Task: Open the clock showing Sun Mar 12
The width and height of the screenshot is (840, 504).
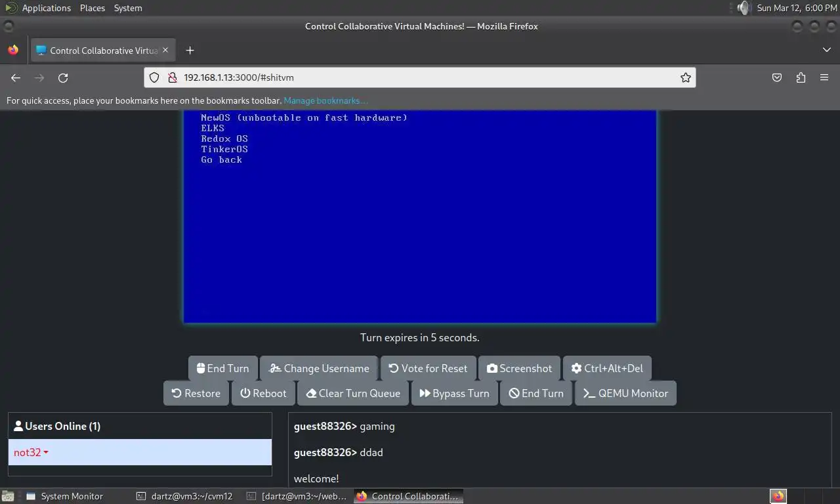Action: point(797,8)
